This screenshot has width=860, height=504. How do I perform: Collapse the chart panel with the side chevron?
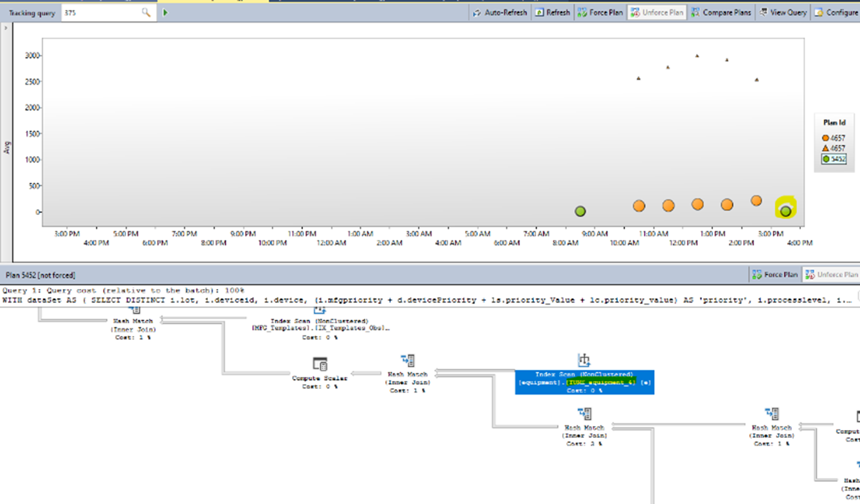pos(6,28)
